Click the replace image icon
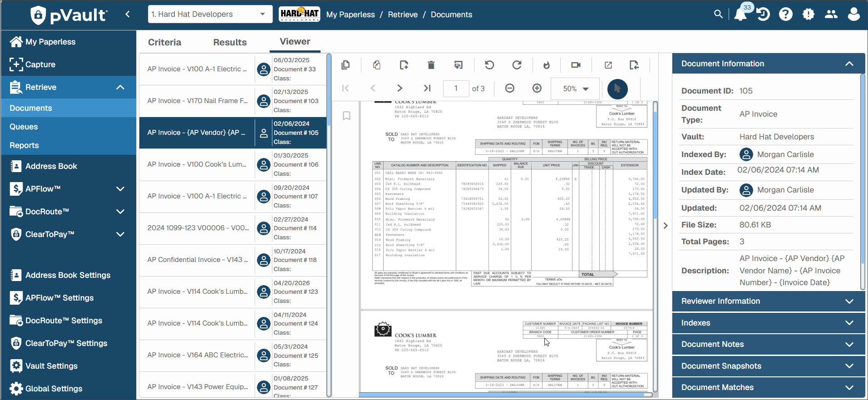This screenshot has width=868, height=400. [x=458, y=65]
